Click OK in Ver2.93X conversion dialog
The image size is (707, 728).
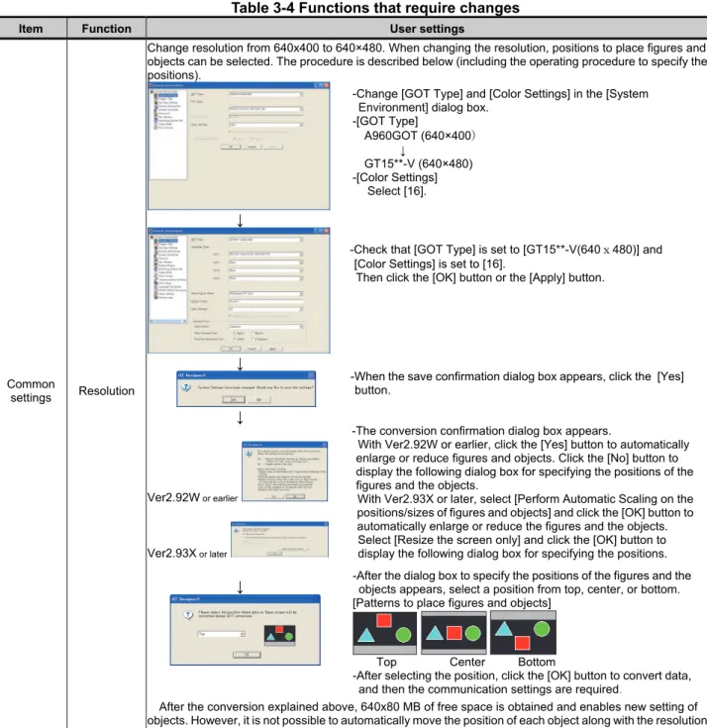tap(275, 554)
